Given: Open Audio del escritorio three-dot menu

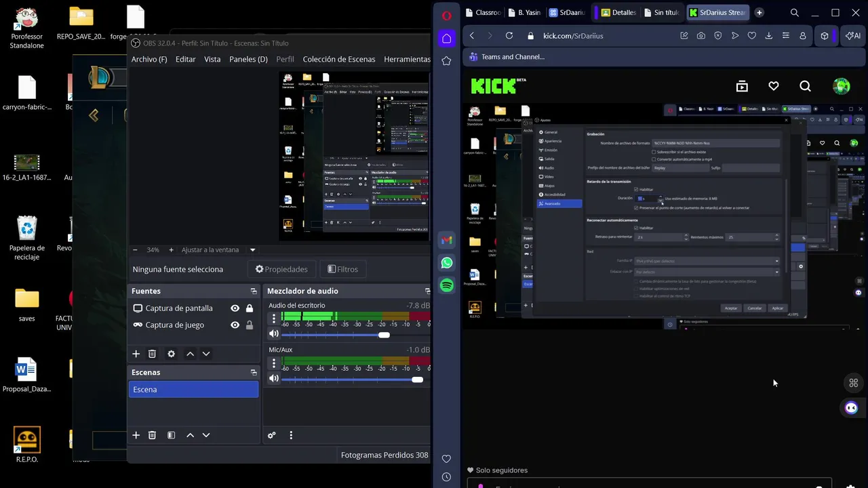Looking at the screenshot, I should point(274,318).
